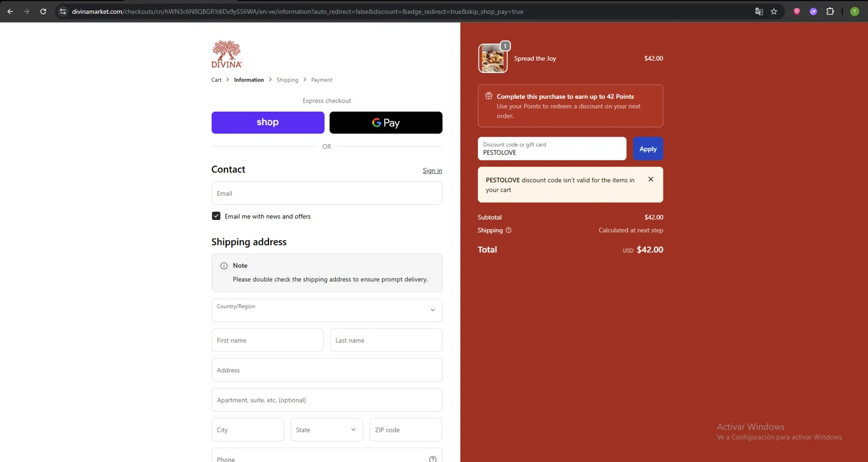This screenshot has width=868, height=462.
Task: Click the Phone input field
Action: tap(327, 456)
